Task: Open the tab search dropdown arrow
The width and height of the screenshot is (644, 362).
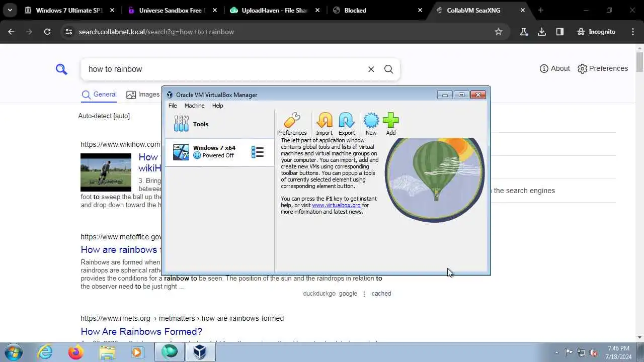Action: coord(10,10)
